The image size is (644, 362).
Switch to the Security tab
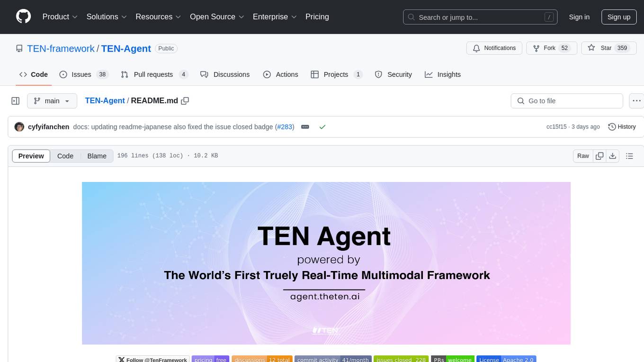[x=393, y=74]
